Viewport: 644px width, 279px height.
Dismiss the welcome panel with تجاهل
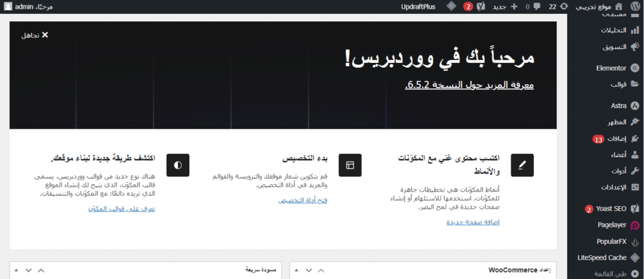[35, 35]
